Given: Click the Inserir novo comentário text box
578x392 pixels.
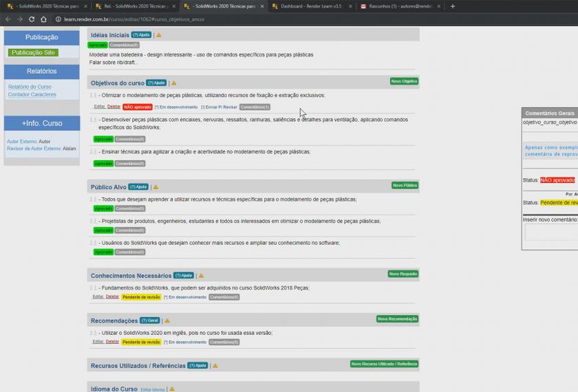Looking at the screenshot, I should pyautogui.click(x=550, y=232).
